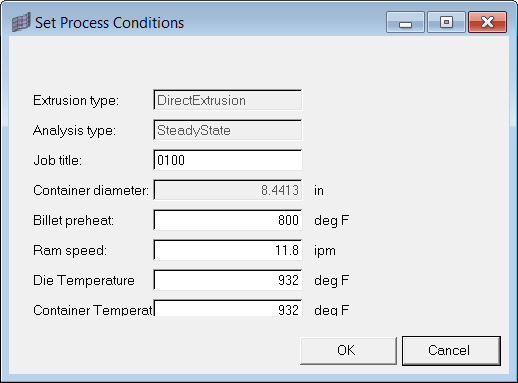
Task: Cancel the process conditions dialog
Action: (x=451, y=351)
